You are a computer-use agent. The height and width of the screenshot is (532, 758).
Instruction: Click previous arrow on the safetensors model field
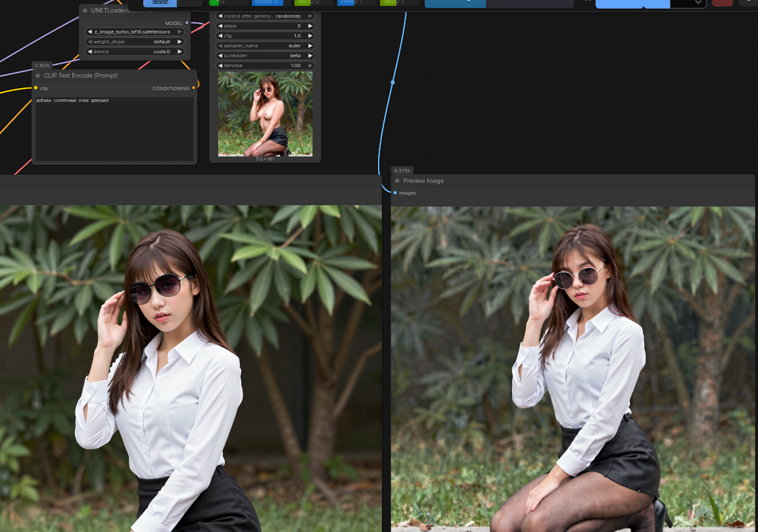(89, 32)
